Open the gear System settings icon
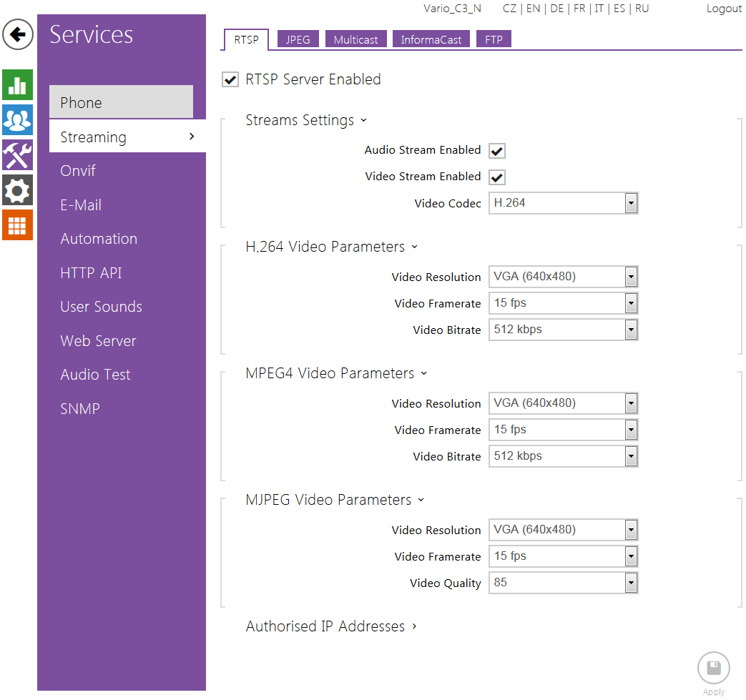 pos(17,189)
